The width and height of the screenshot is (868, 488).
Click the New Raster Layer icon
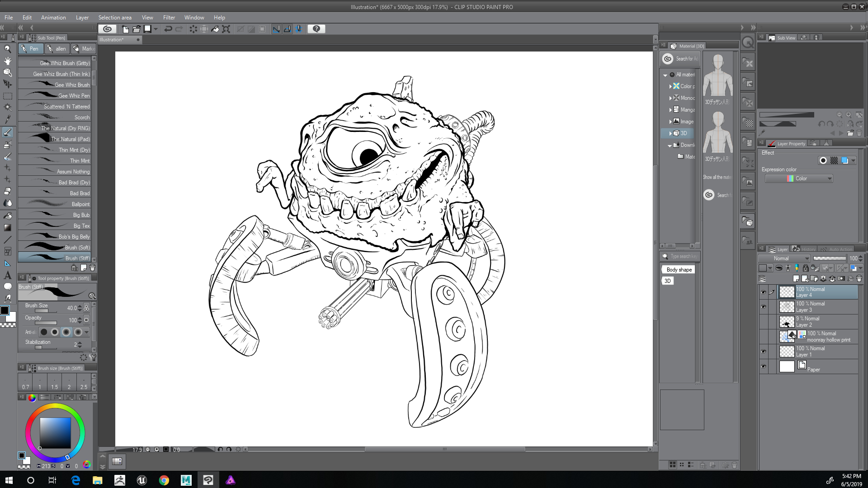click(x=796, y=278)
